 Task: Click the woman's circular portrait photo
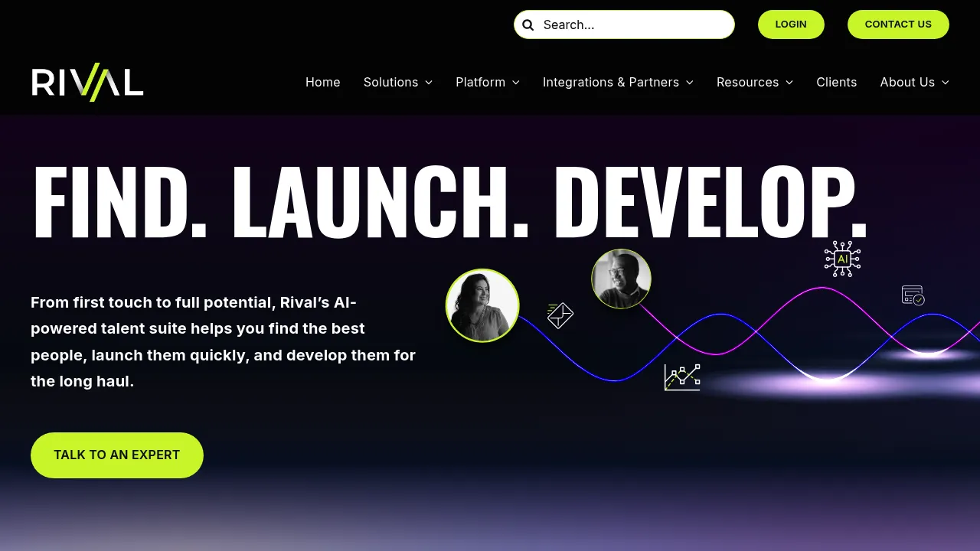(x=482, y=305)
